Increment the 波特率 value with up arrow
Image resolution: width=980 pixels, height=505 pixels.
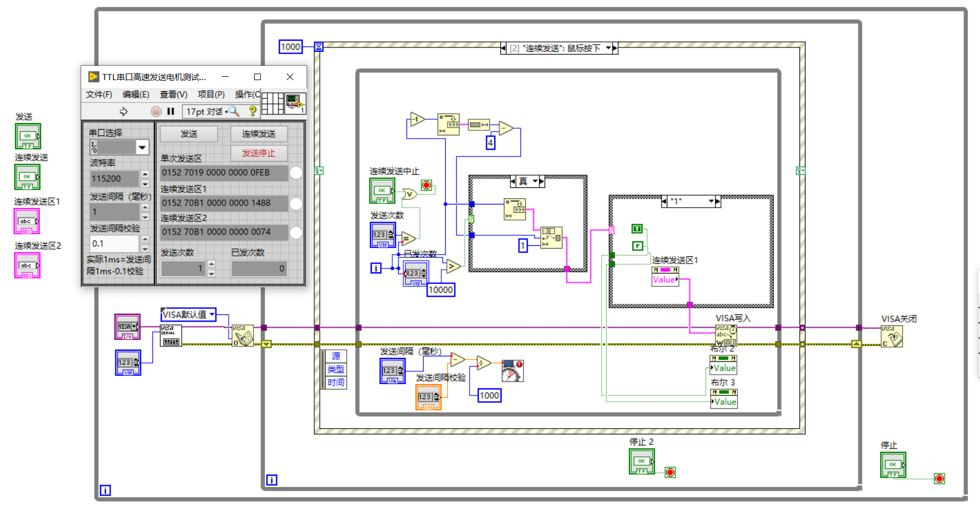[x=145, y=175]
